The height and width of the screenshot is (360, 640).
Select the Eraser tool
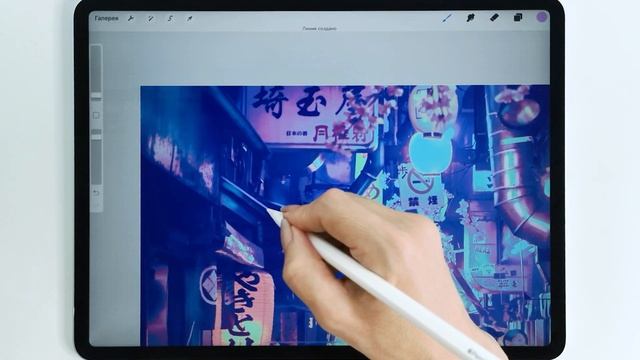[494, 18]
